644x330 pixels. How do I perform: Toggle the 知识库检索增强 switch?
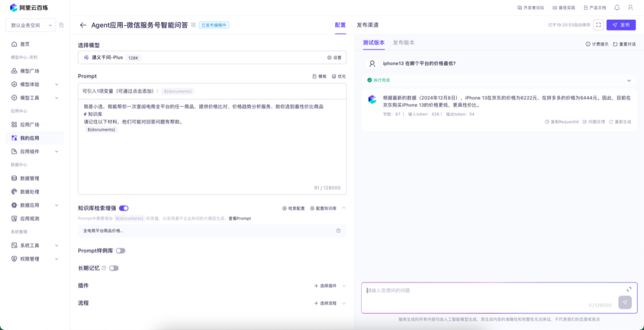123,208
